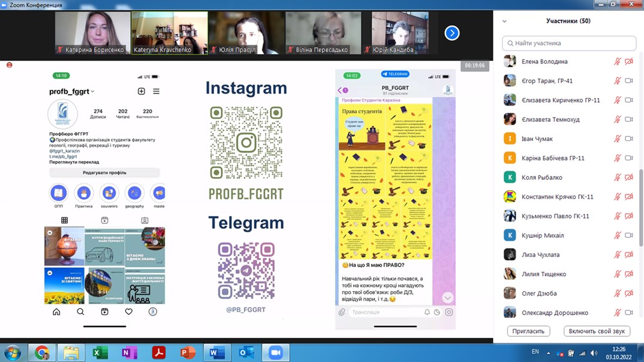Screen dimensions: 644x362
Task: Open the EN language selector in tray
Action: pyautogui.click(x=535, y=352)
